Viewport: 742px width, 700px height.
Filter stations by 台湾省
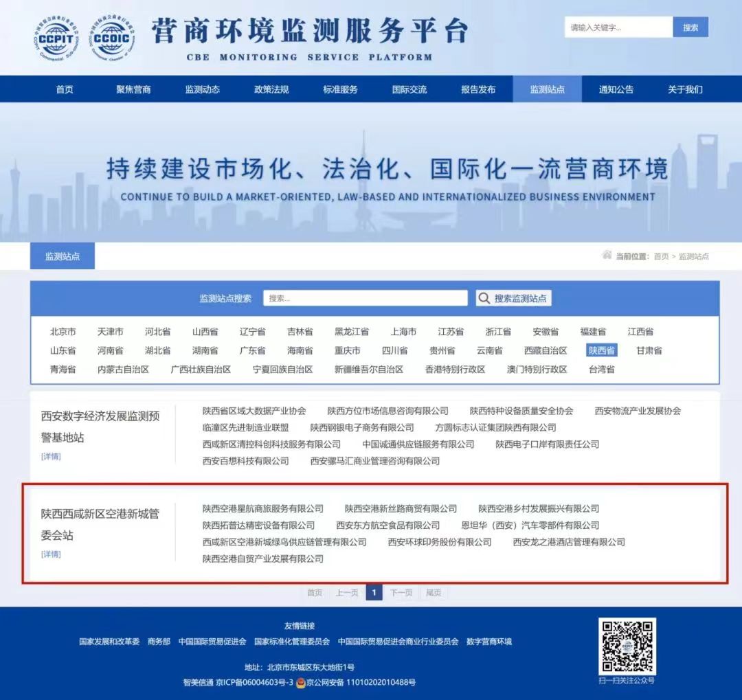pyautogui.click(x=601, y=369)
